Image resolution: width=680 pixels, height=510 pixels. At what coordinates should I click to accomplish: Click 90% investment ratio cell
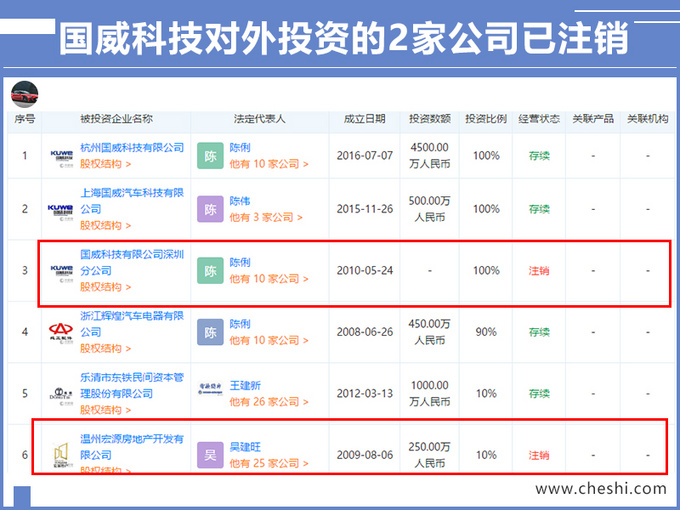pyautogui.click(x=486, y=332)
